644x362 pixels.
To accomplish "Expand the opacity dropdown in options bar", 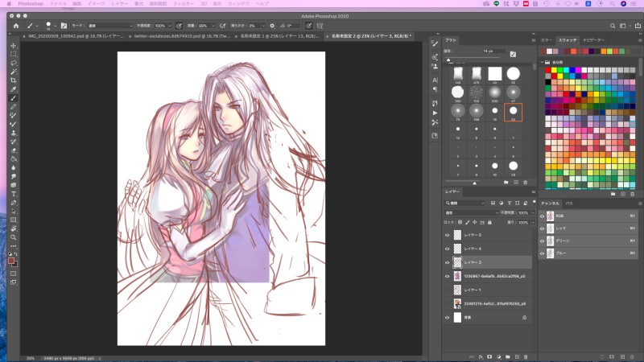I will tap(171, 26).
